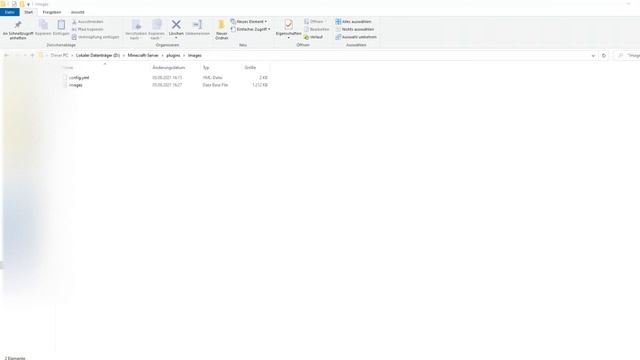Select the config.yml file

coord(79,78)
